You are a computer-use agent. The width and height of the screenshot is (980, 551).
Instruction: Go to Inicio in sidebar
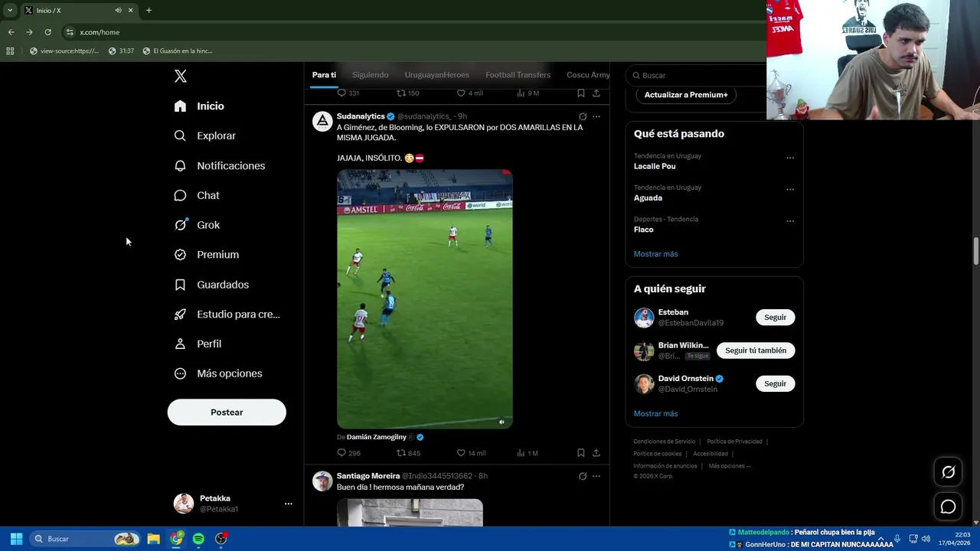pos(199,106)
